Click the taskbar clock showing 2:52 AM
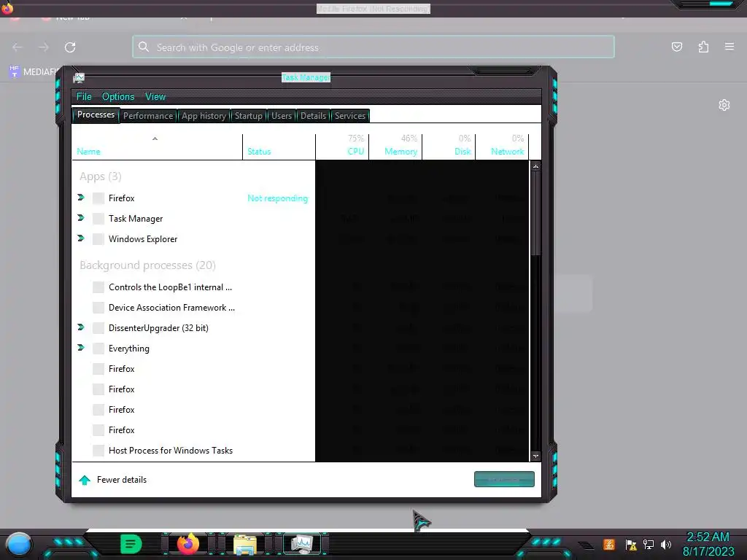747x560 pixels. 708,544
